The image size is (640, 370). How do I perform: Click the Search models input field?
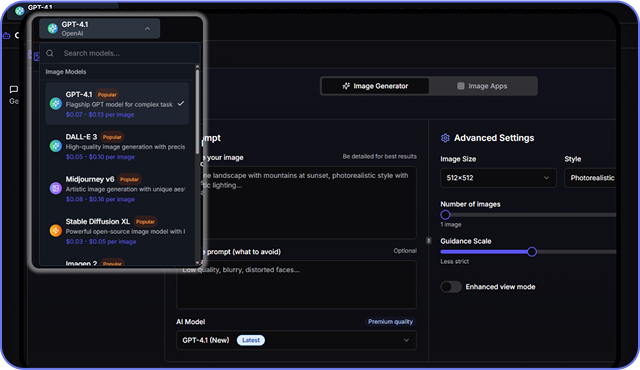point(120,53)
